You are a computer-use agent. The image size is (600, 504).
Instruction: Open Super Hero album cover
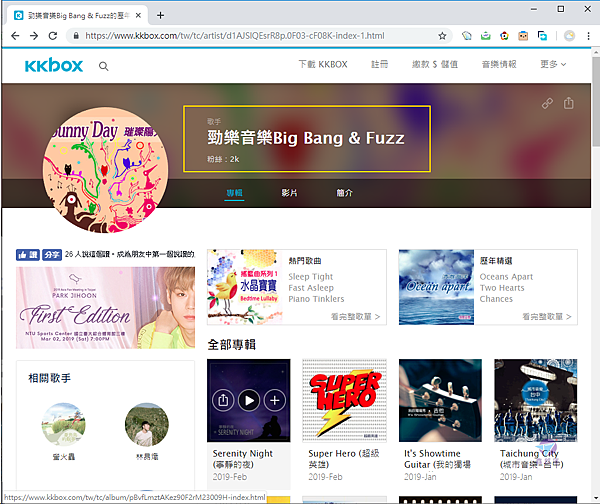[344, 400]
